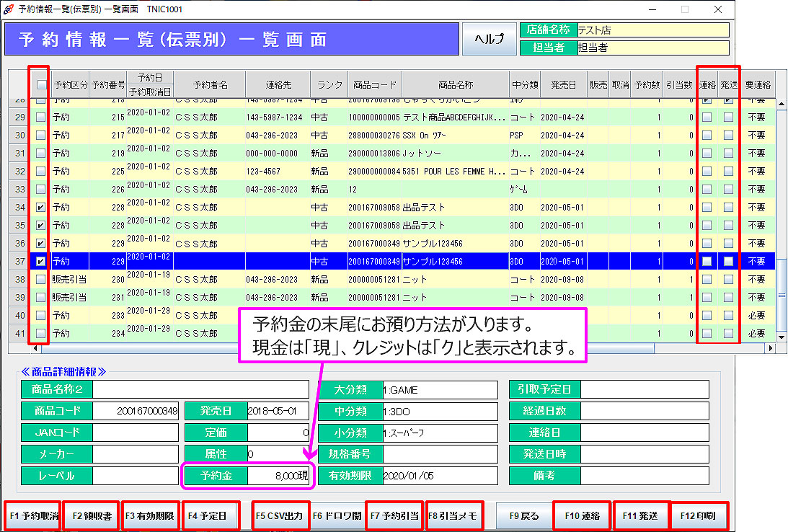Select row 39 販売引当 entry

71,298
